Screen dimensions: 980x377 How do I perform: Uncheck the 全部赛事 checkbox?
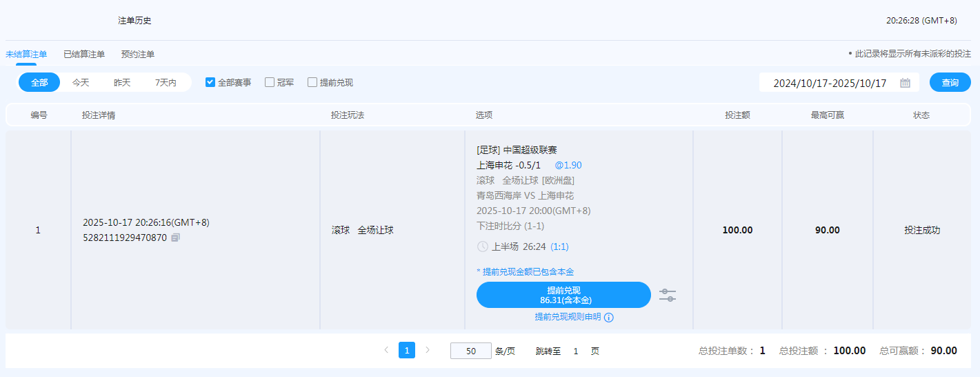[210, 82]
